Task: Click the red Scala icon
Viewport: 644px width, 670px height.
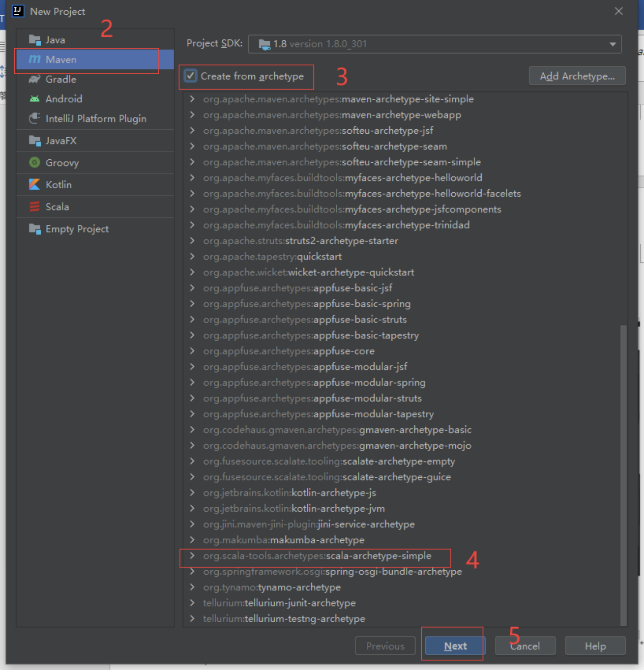Action: tap(34, 207)
